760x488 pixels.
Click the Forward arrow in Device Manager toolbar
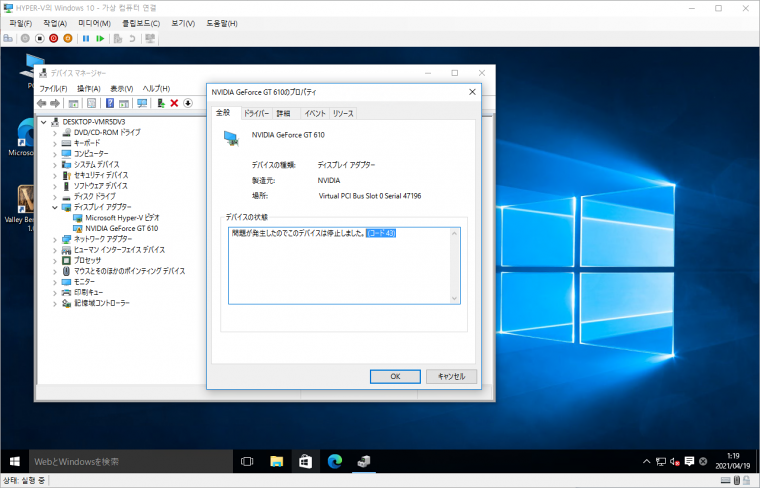coord(55,103)
